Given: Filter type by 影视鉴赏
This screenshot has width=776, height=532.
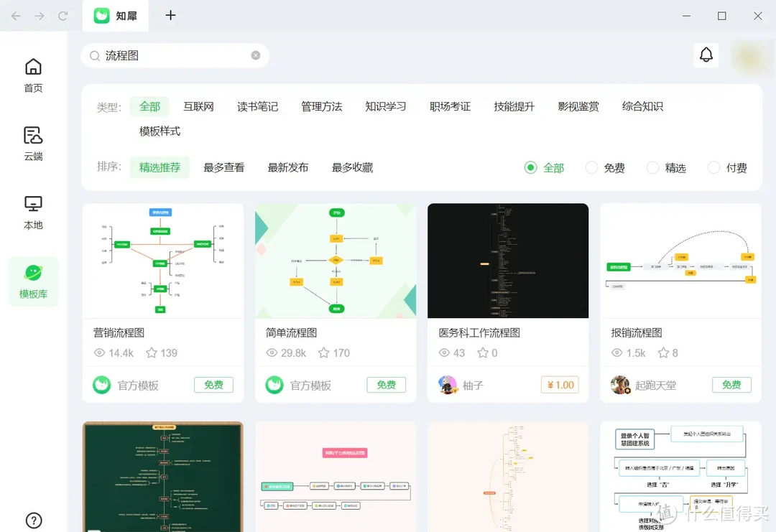Looking at the screenshot, I should tap(578, 106).
